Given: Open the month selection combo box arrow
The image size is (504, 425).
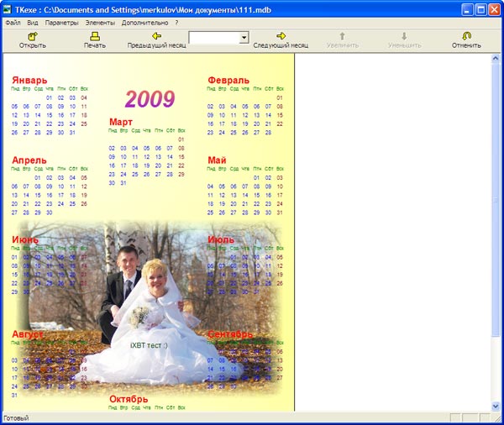Looking at the screenshot, I should pos(244,38).
